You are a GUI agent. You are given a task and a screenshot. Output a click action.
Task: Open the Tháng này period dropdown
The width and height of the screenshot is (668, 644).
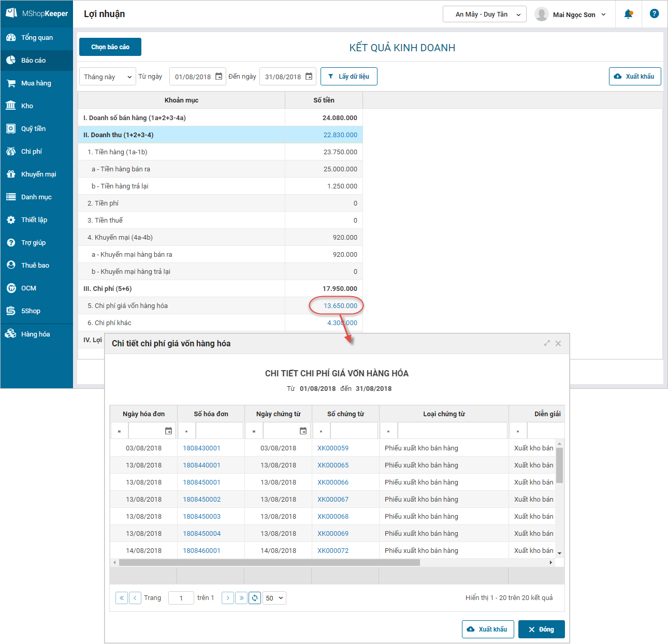point(107,77)
